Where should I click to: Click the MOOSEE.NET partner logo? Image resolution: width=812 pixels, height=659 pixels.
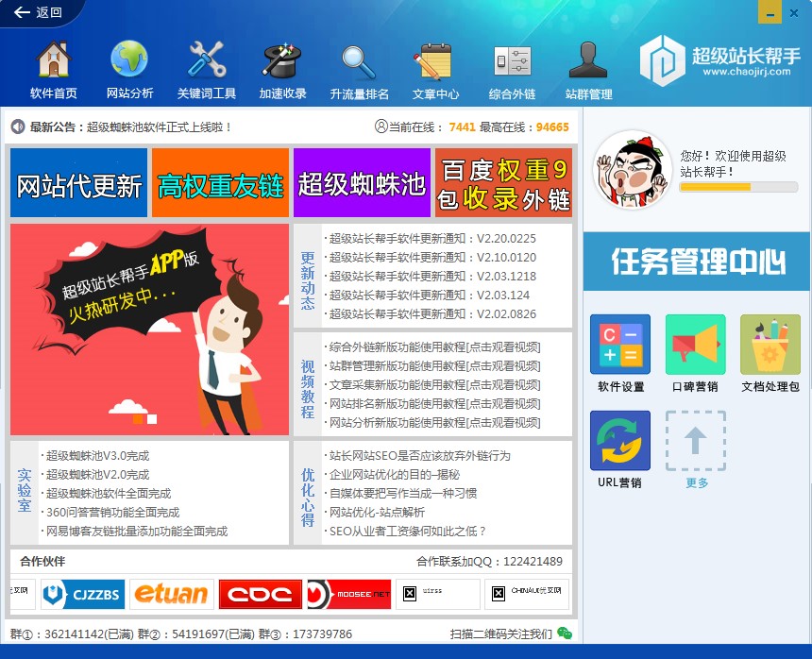coord(349,594)
